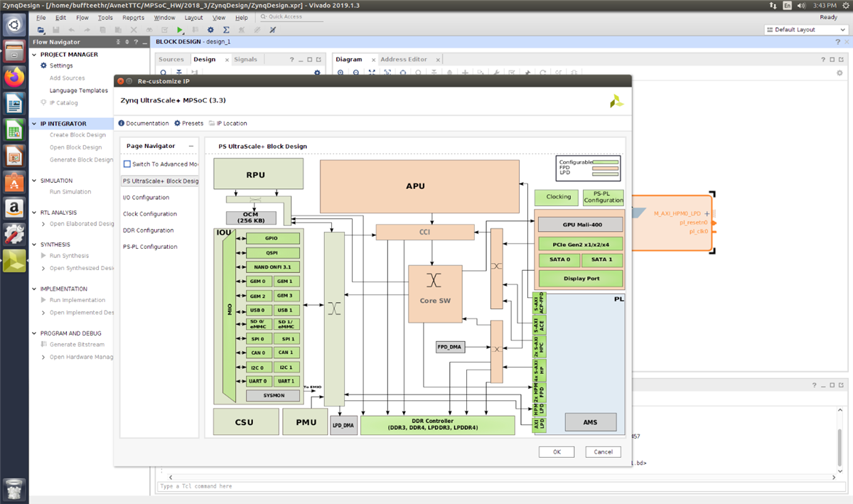Collapse the PROJECT MANAGER section
Screen dimensions: 853x504
click(x=36, y=55)
